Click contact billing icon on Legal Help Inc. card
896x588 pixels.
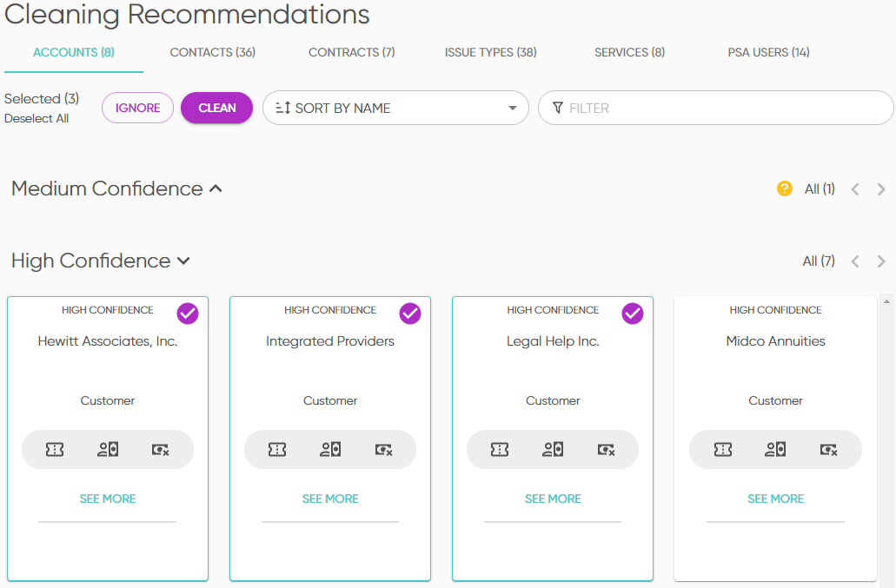tap(553, 450)
